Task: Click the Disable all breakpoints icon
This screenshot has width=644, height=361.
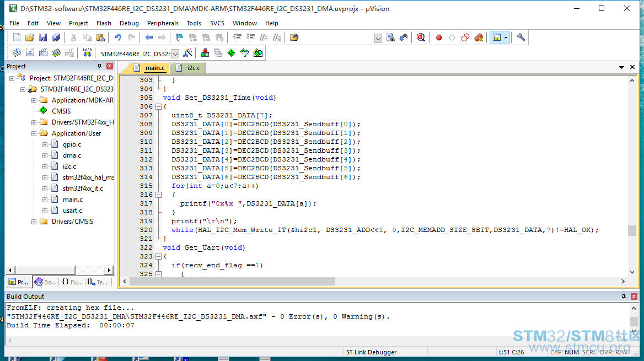Action: click(x=465, y=37)
